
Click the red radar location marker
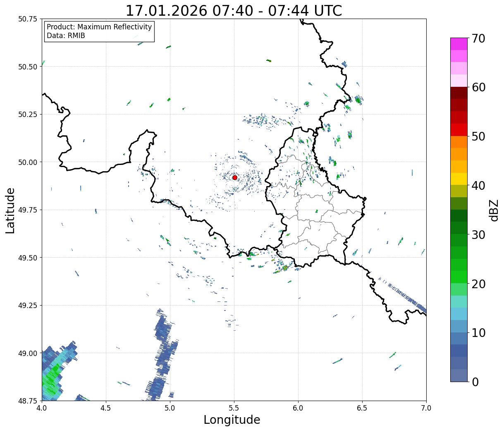tap(234, 177)
